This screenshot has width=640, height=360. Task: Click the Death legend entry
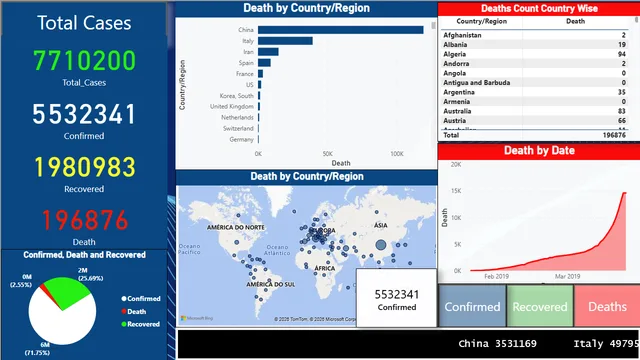(133, 311)
